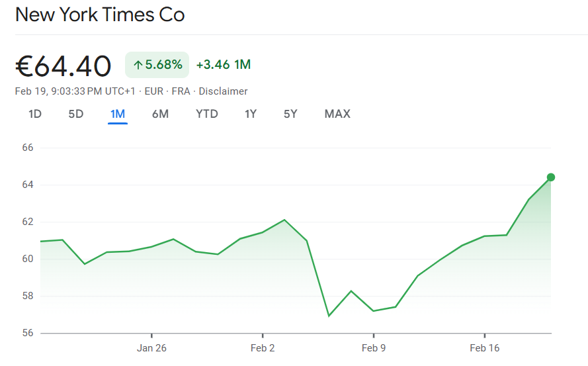Click the €64.40 price value
588x366 pixels.
click(x=63, y=66)
